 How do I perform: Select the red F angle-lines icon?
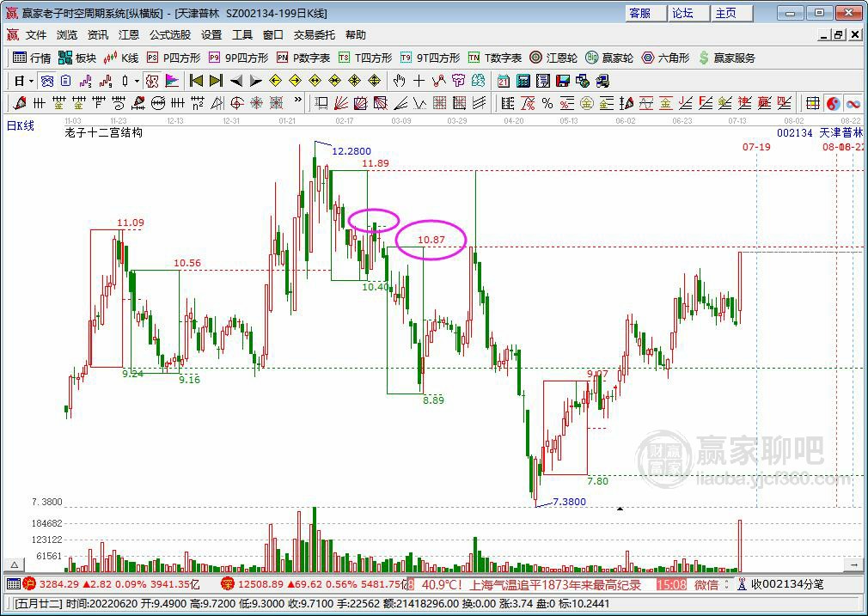706,103
